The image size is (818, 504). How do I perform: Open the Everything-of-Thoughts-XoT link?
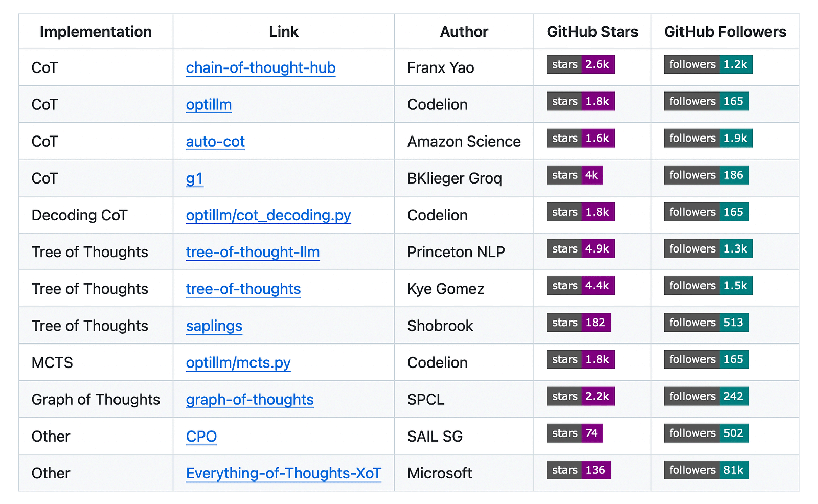(x=283, y=473)
